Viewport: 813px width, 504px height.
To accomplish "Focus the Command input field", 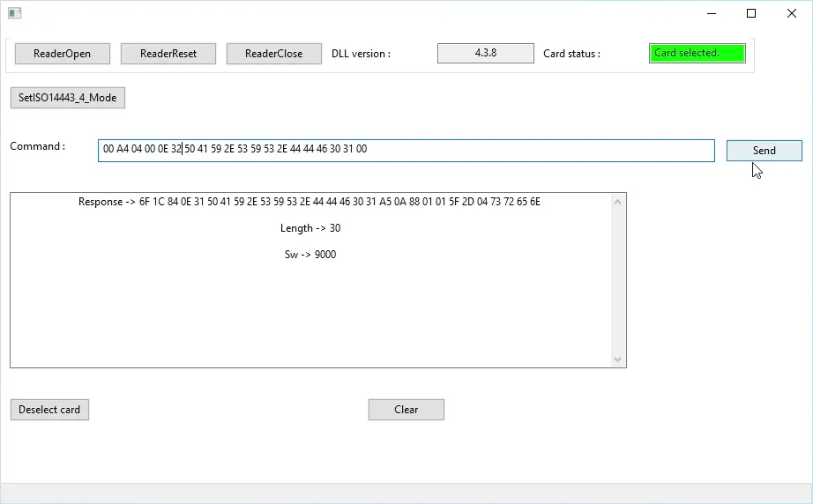I will click(x=406, y=150).
